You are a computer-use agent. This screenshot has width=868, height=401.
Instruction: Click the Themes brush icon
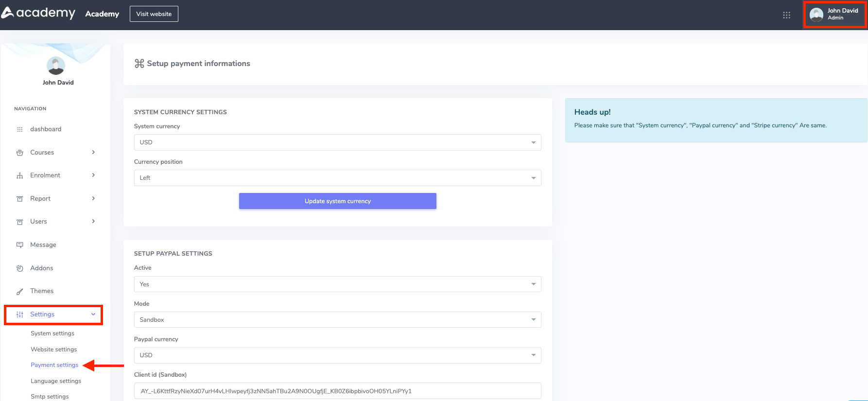click(20, 291)
